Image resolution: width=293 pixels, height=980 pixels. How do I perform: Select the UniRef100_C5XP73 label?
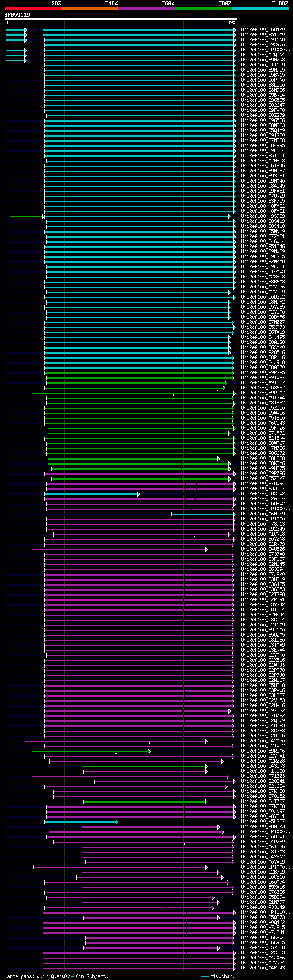point(263,327)
